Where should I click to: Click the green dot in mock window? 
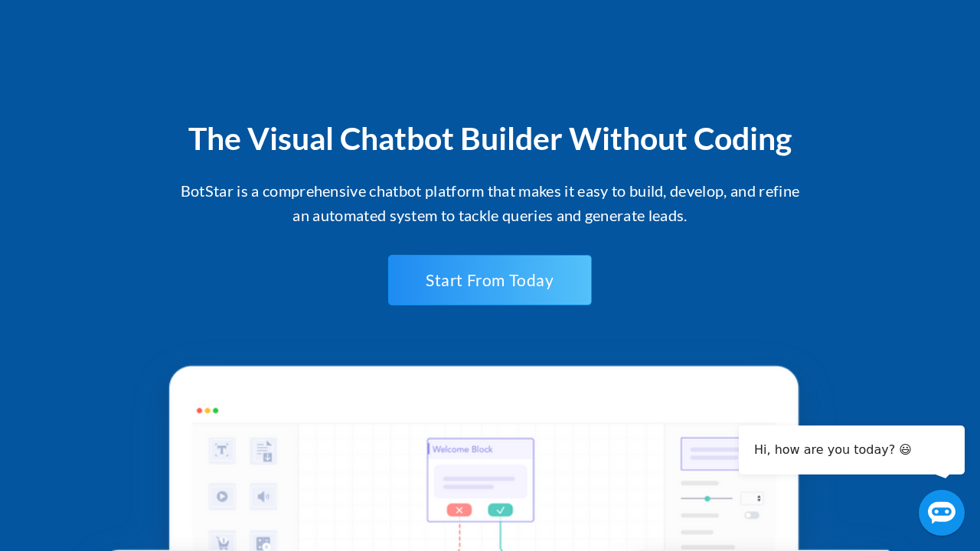pyautogui.click(x=216, y=411)
